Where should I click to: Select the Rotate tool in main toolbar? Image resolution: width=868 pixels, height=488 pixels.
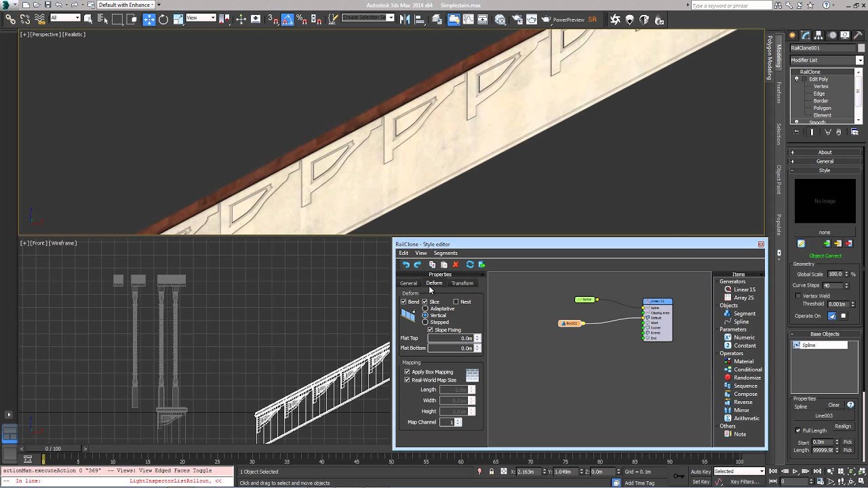coord(163,20)
